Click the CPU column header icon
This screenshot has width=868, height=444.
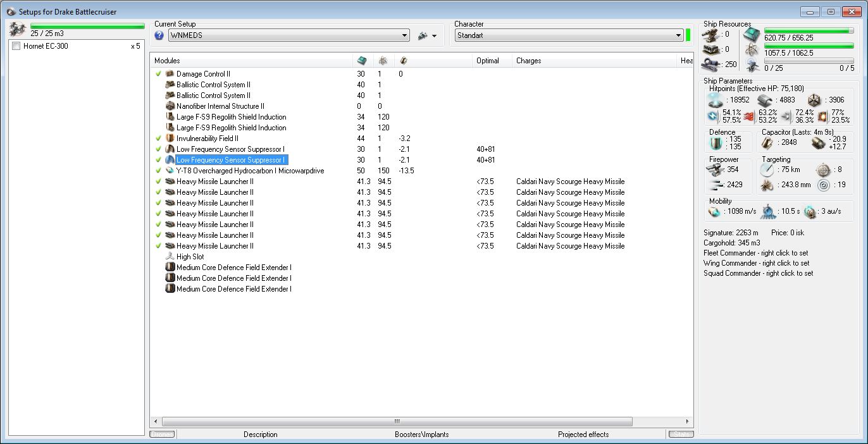pos(362,61)
